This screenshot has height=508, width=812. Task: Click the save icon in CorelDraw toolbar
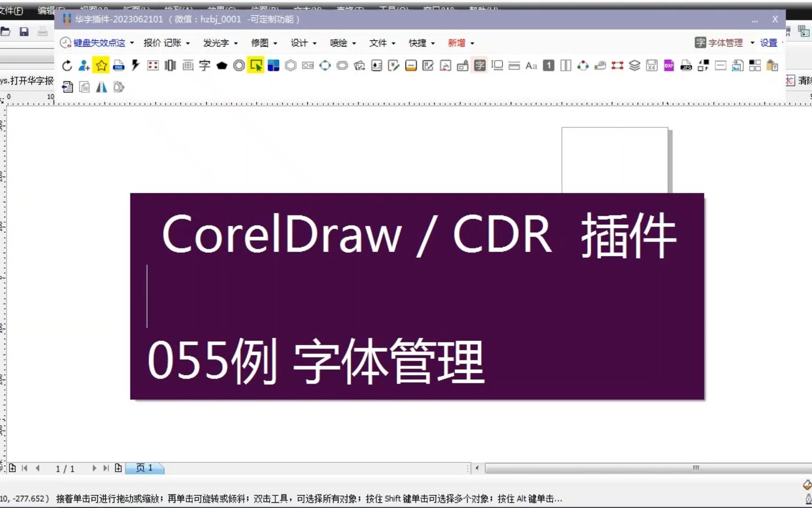[x=24, y=32]
